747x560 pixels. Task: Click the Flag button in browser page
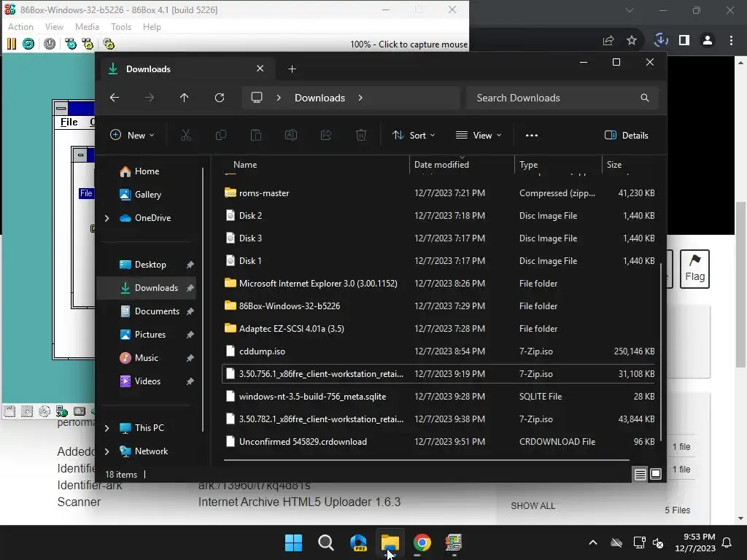(x=694, y=269)
